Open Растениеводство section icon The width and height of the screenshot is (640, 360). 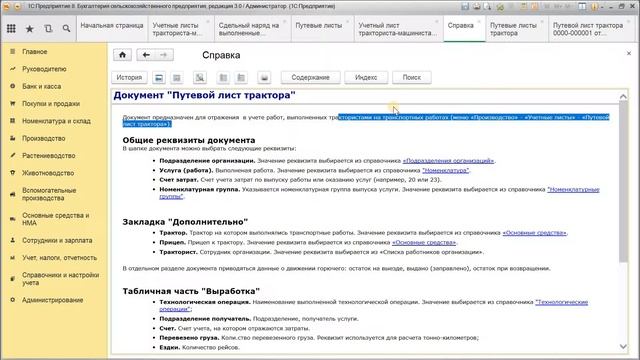(x=13, y=156)
